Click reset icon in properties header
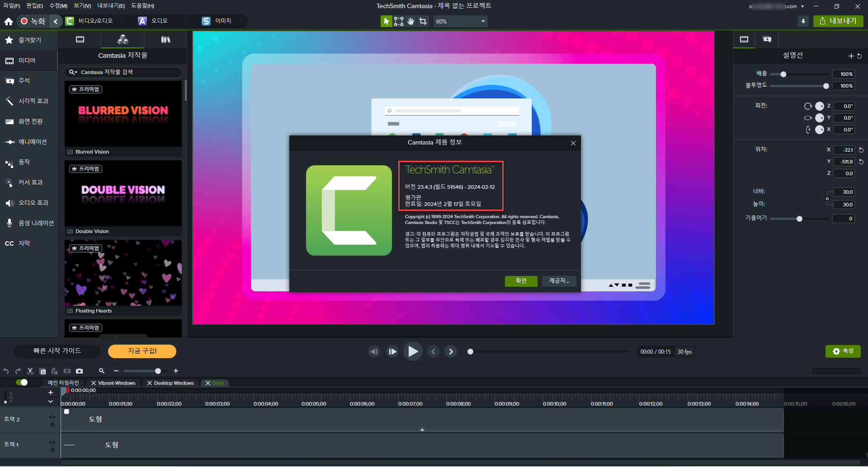868x467 pixels. pyautogui.click(x=859, y=56)
